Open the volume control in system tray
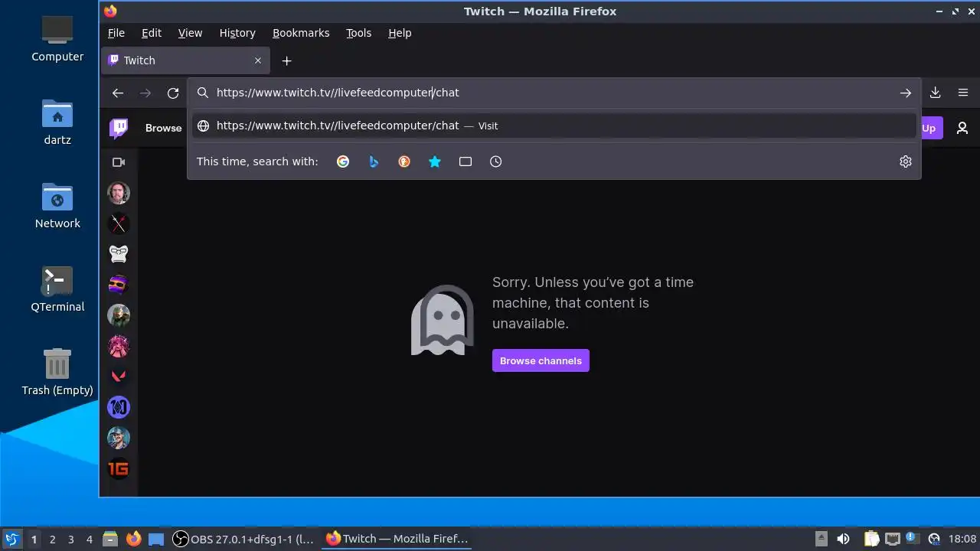 click(843, 539)
